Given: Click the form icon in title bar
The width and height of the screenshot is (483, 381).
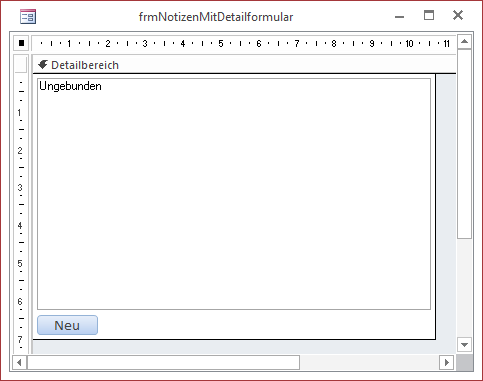Looking at the screenshot, I should coord(28,17).
